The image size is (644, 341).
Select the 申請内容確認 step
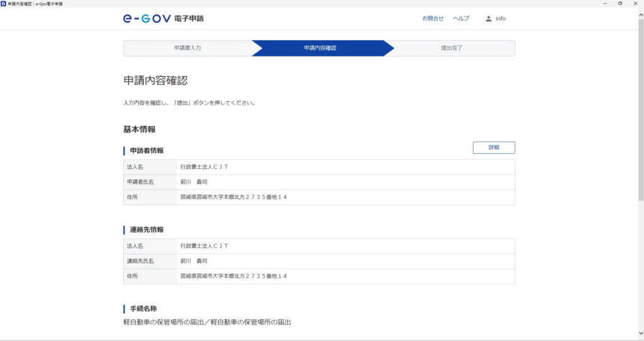point(319,48)
